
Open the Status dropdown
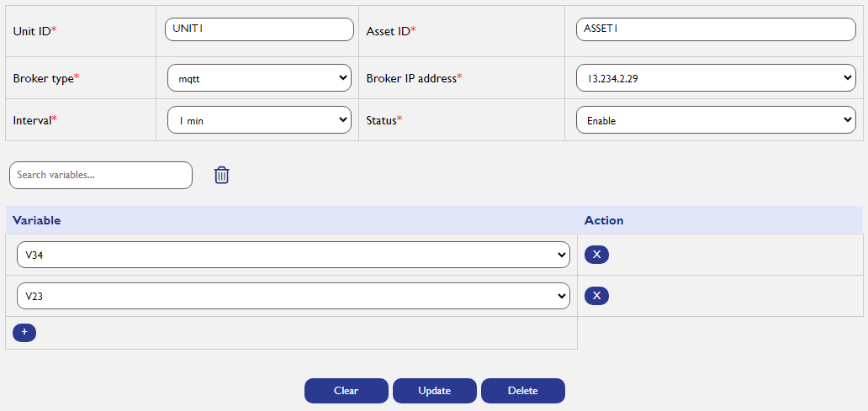[716, 120]
